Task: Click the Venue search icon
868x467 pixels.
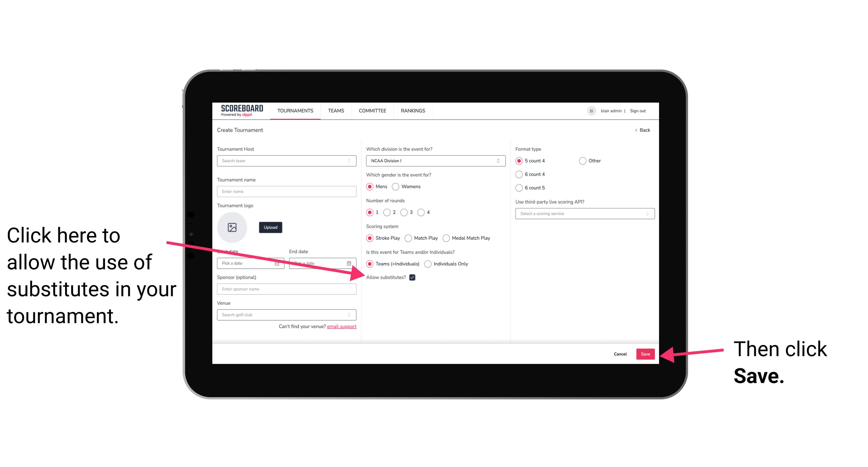Action: coord(352,315)
